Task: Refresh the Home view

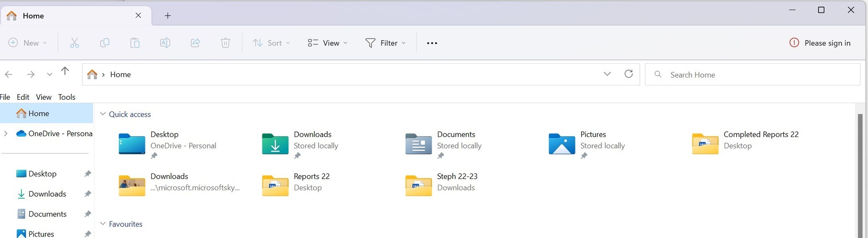Action: click(628, 74)
